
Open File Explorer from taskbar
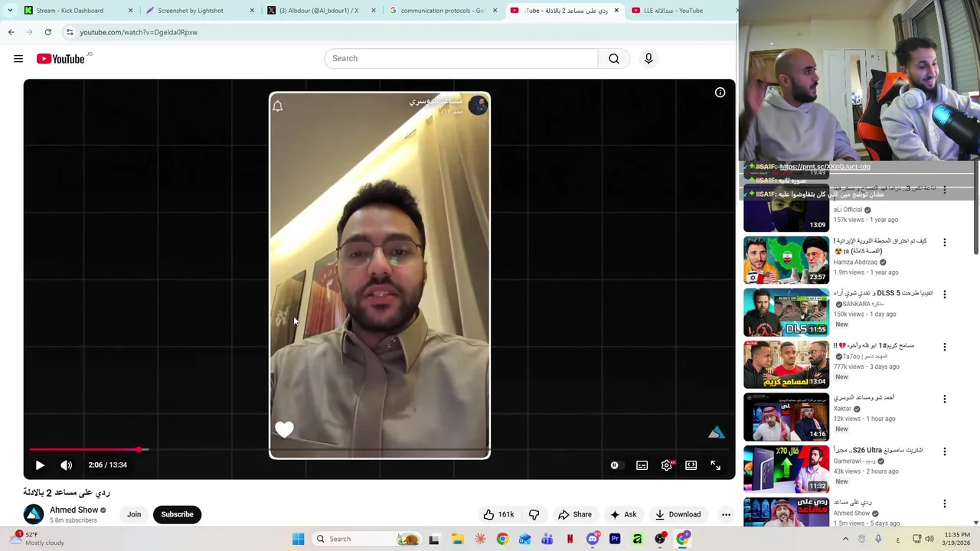point(457,539)
